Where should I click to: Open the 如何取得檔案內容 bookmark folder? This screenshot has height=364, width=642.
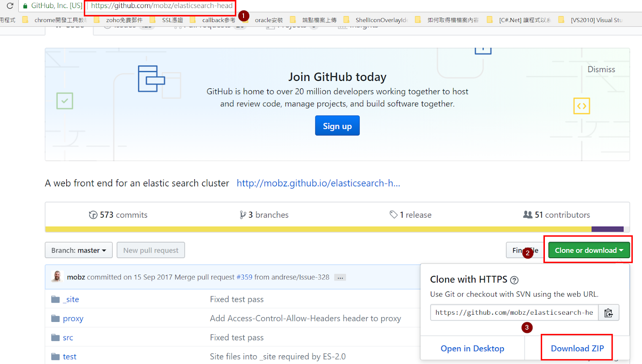click(x=447, y=20)
